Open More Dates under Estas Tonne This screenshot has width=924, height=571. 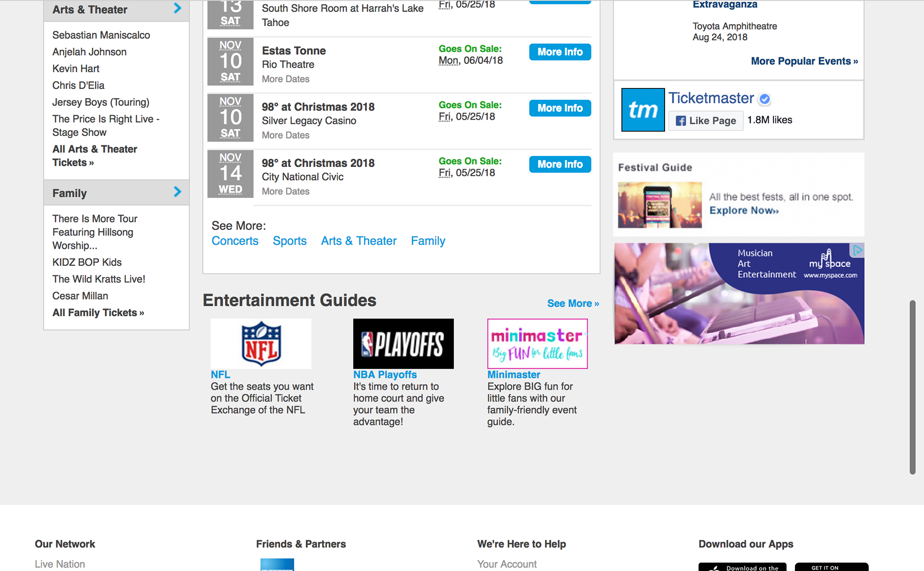pyautogui.click(x=285, y=79)
